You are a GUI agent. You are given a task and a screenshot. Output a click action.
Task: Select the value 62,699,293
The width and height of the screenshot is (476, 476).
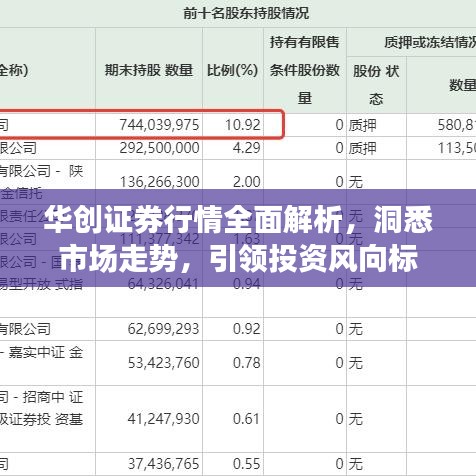(x=163, y=329)
